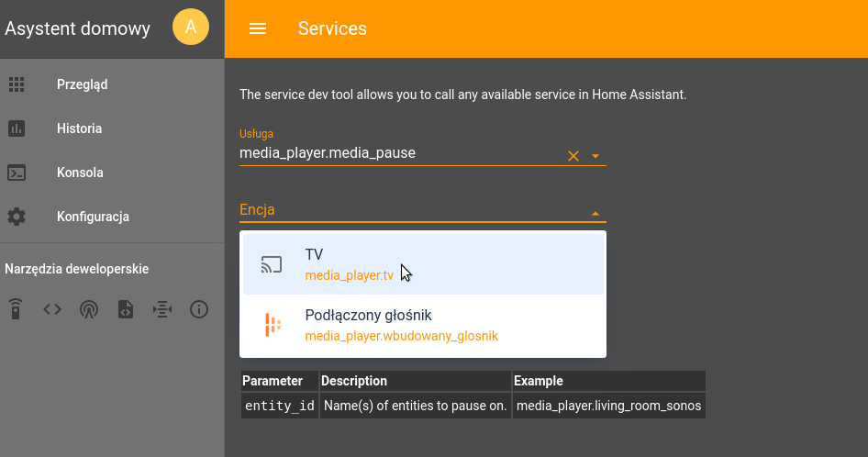This screenshot has height=457, width=868.
Task: Open Konfiguracja settings in sidebar
Action: tap(93, 217)
